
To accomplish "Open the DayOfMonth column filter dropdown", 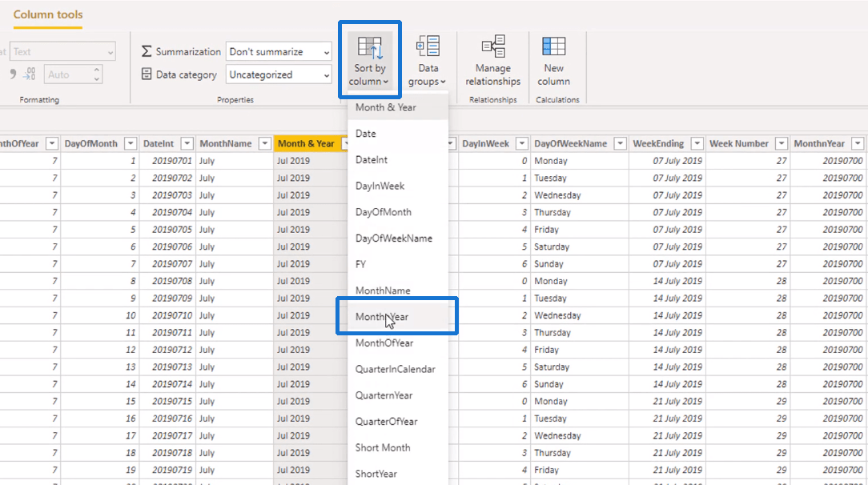I will click(131, 144).
